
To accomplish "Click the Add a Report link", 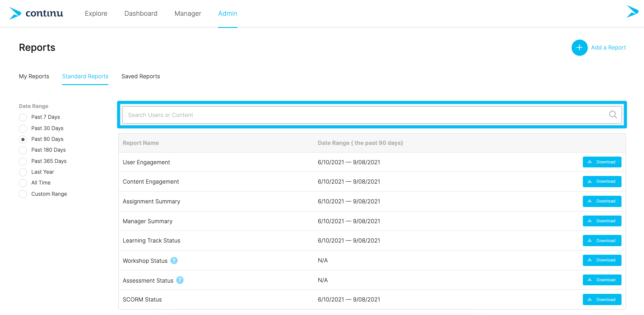I will [x=608, y=47].
